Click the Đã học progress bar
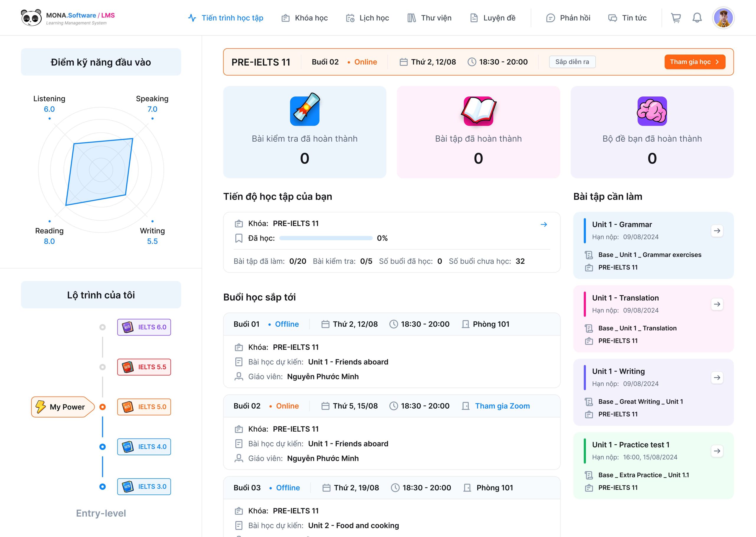This screenshot has width=756, height=537. (325, 238)
